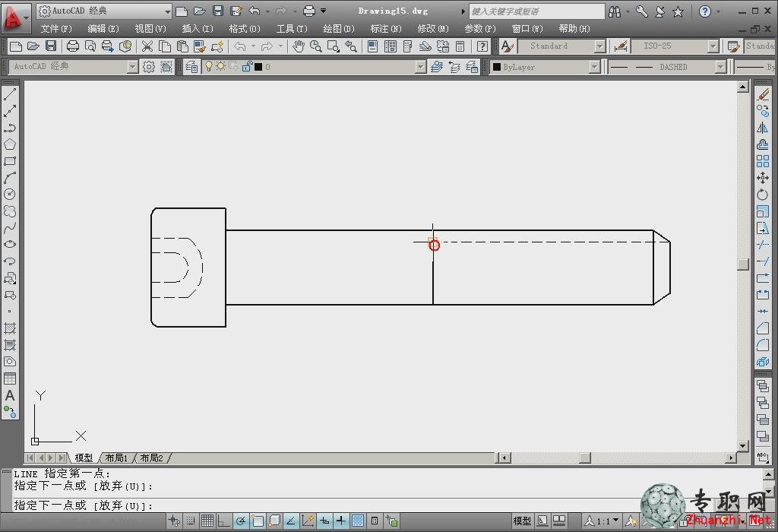Viewport: 778px width, 532px height.
Task: Toggle Dynamic Input in status bar
Action: (x=324, y=521)
